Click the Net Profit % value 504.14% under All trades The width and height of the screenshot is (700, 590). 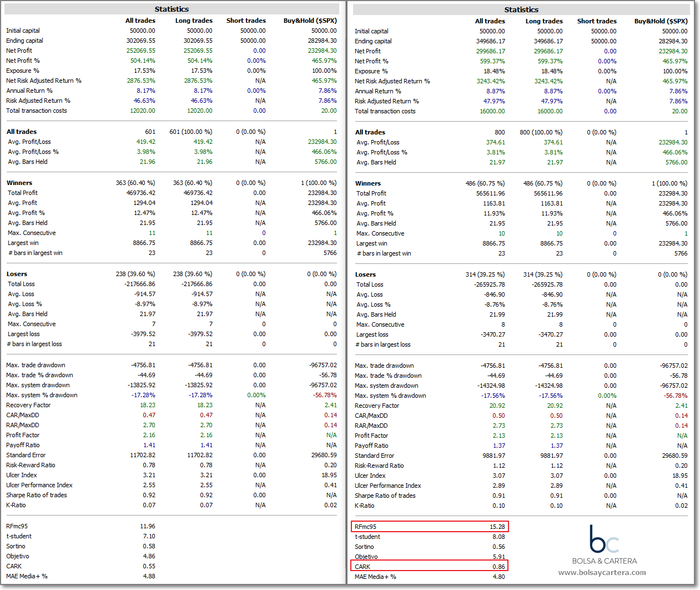point(143,61)
